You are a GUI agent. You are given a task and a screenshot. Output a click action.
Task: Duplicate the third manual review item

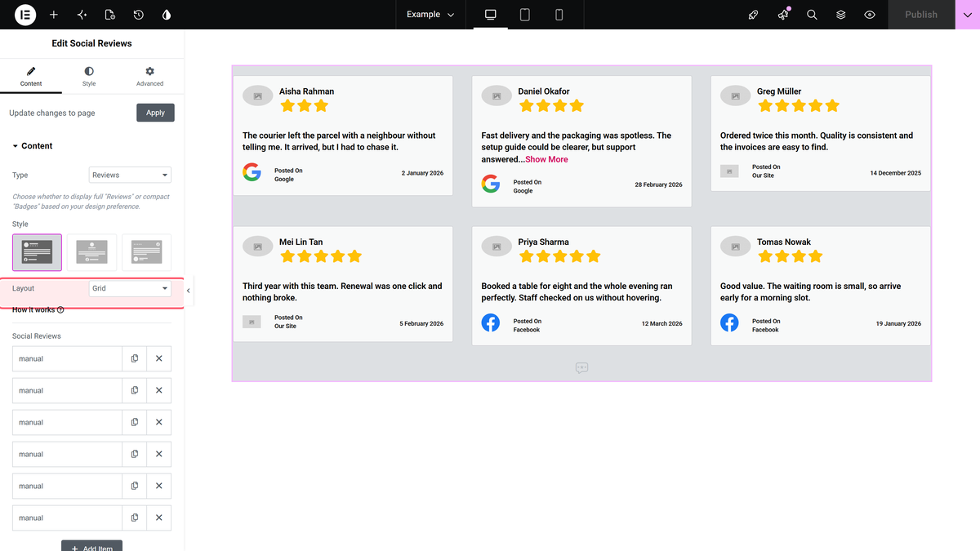click(135, 422)
